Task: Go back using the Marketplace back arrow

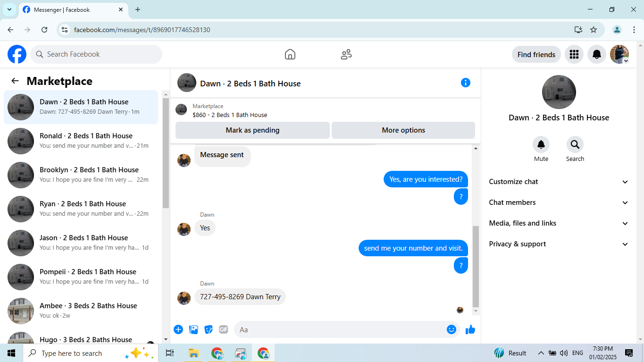Action: (x=15, y=81)
